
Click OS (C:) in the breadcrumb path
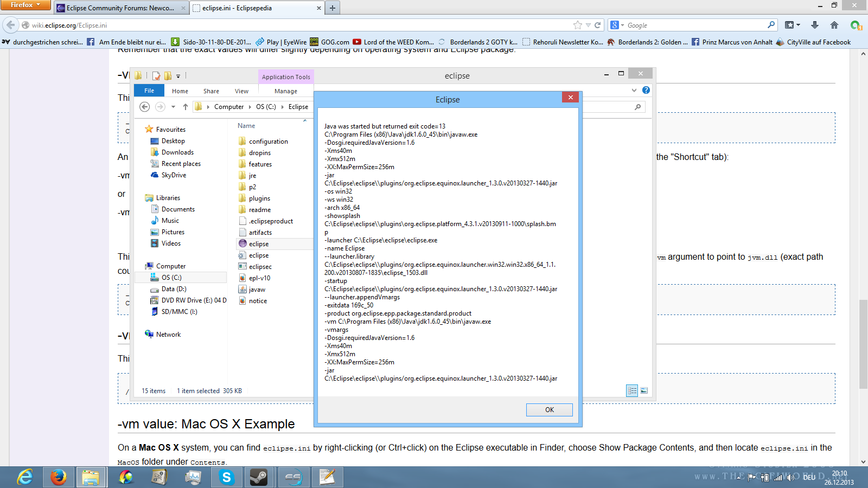click(266, 107)
